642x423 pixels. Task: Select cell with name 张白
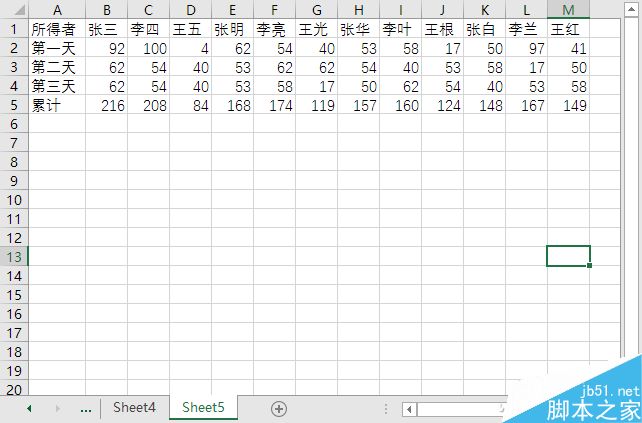point(484,29)
